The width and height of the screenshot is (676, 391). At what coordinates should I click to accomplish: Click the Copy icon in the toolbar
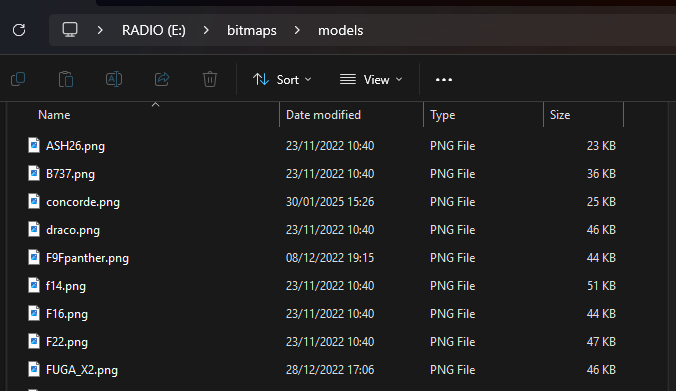coord(18,79)
